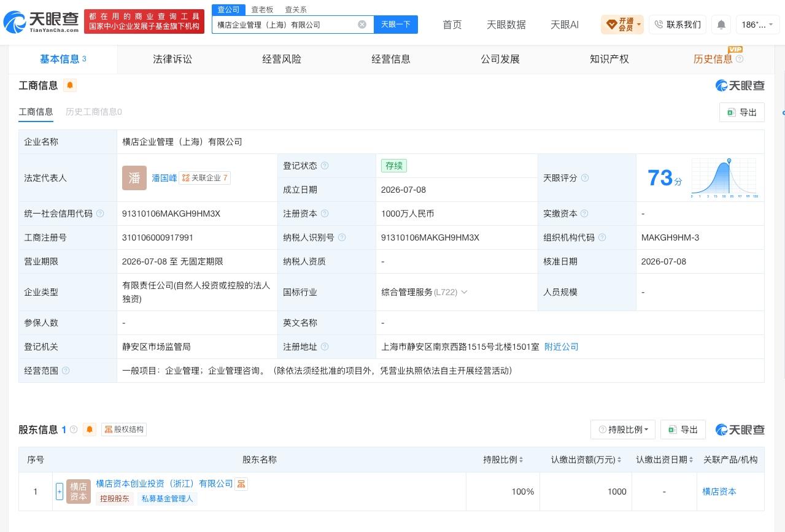This screenshot has width=785, height=532.
Task: Click bell alert icon beside 工商信息 heading
Action: [70, 85]
